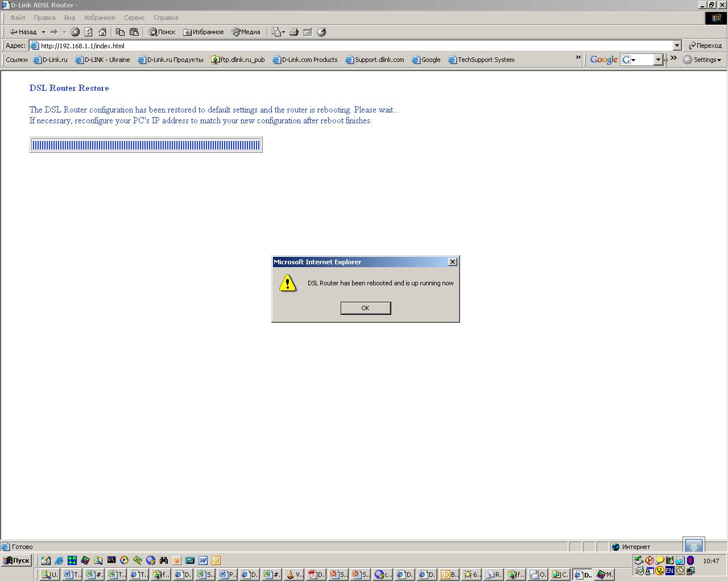Open the Пуск start menu
The image size is (728, 582).
click(x=16, y=560)
